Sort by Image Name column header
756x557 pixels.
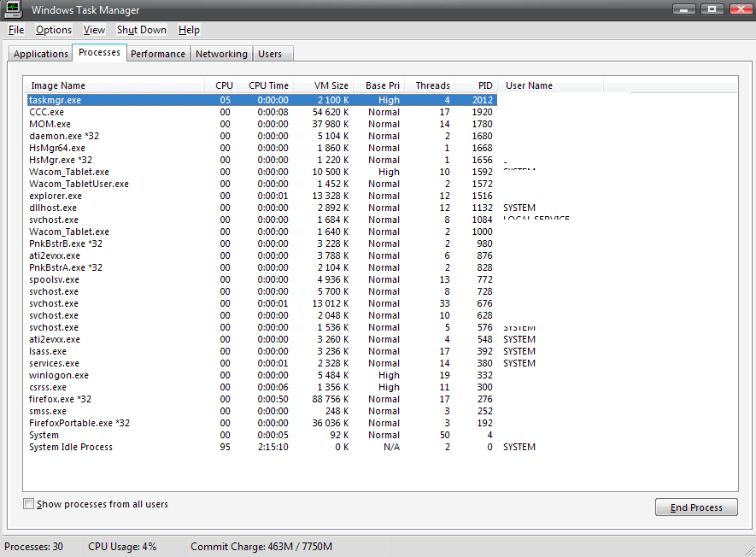[x=114, y=85]
